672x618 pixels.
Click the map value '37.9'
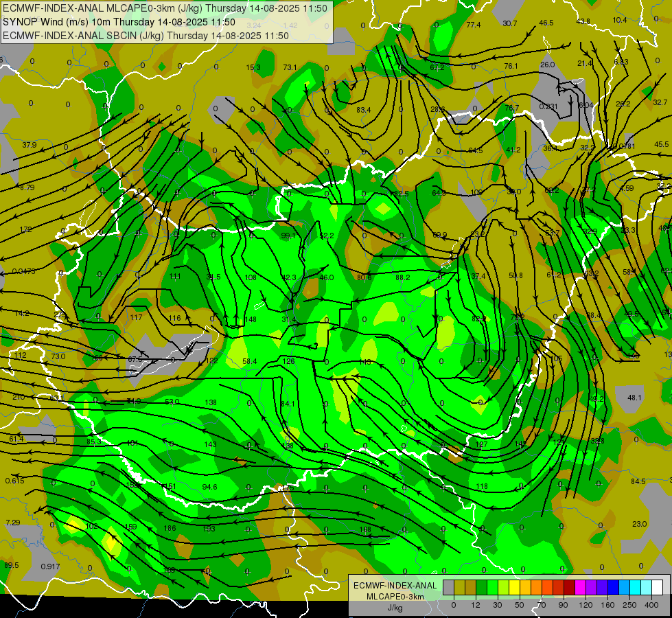pos(30,145)
